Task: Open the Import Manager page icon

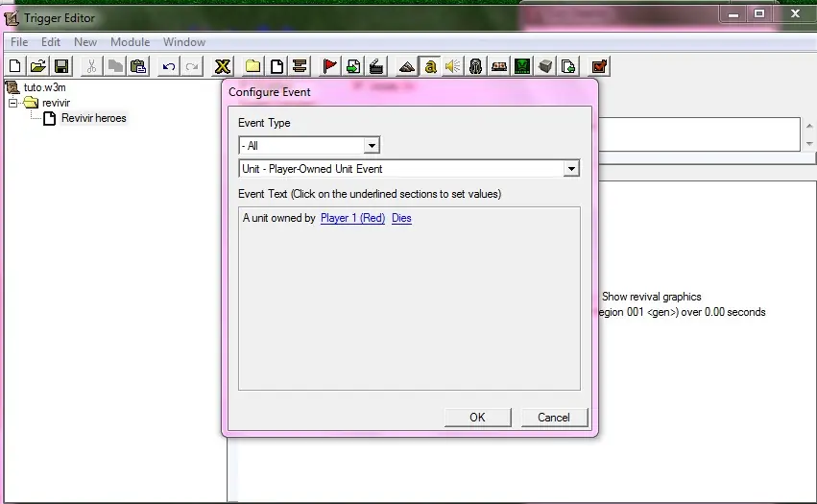Action: pyautogui.click(x=568, y=66)
